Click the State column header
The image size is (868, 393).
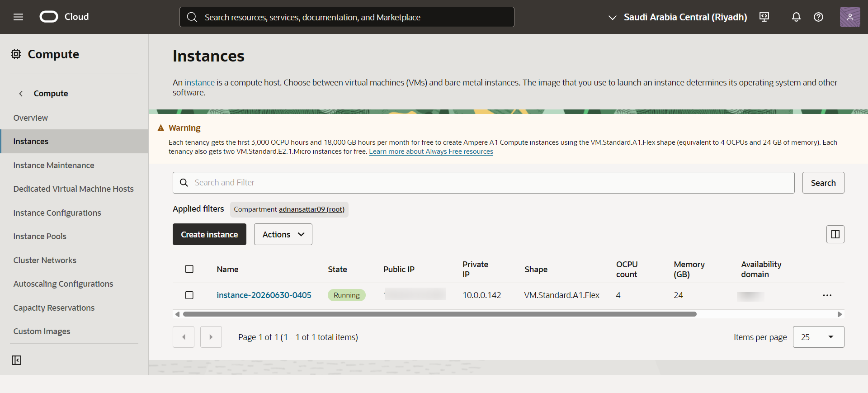337,270
